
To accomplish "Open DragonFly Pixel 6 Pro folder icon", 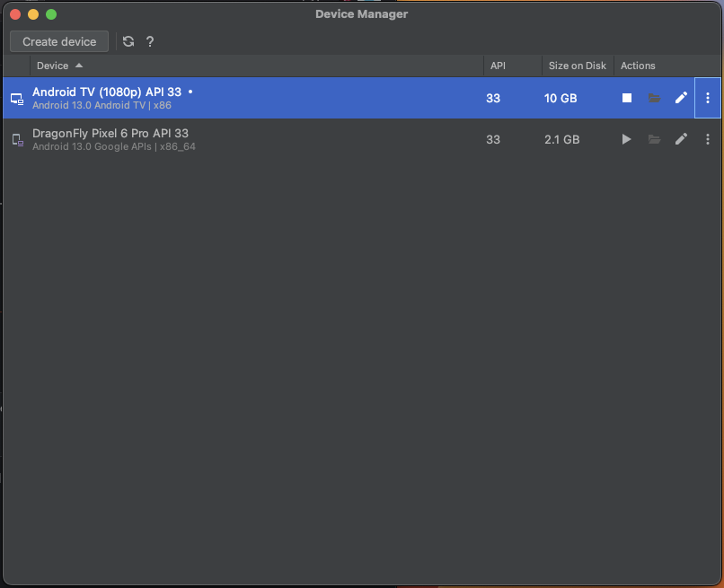I will pyautogui.click(x=654, y=139).
